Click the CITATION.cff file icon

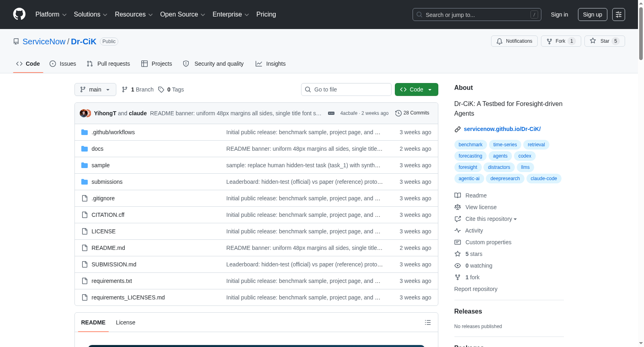(85, 215)
